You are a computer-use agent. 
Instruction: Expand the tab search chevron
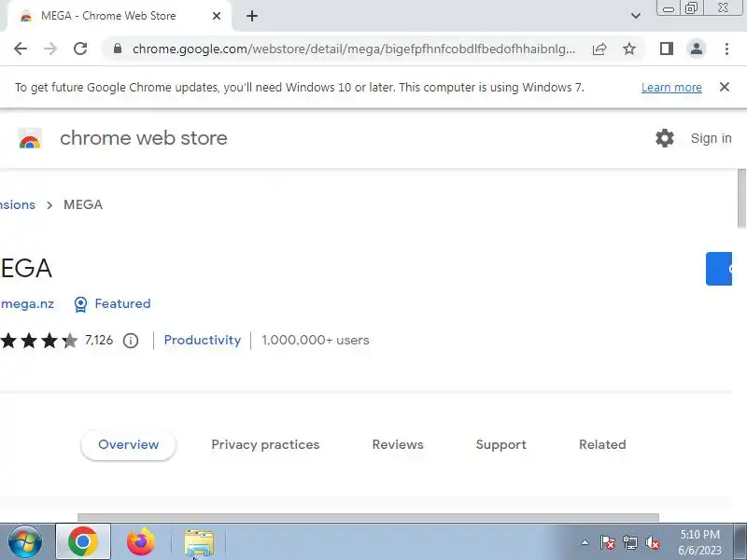pyautogui.click(x=636, y=16)
